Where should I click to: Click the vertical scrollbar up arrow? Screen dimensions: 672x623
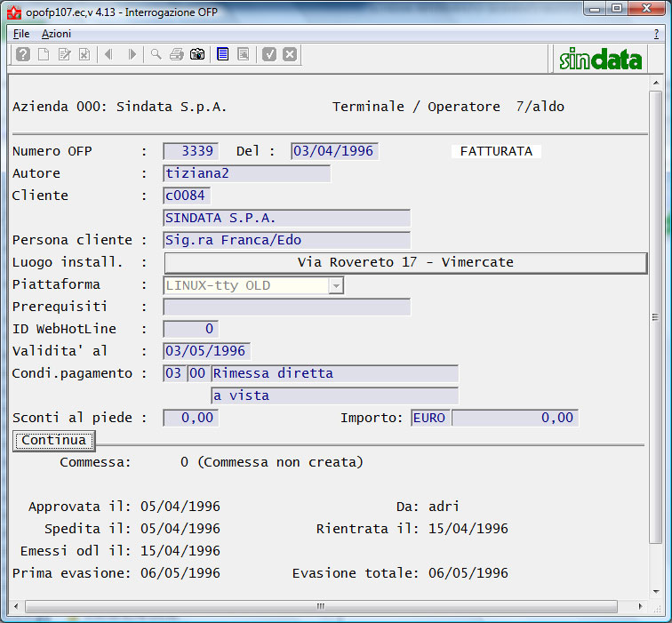[656, 83]
